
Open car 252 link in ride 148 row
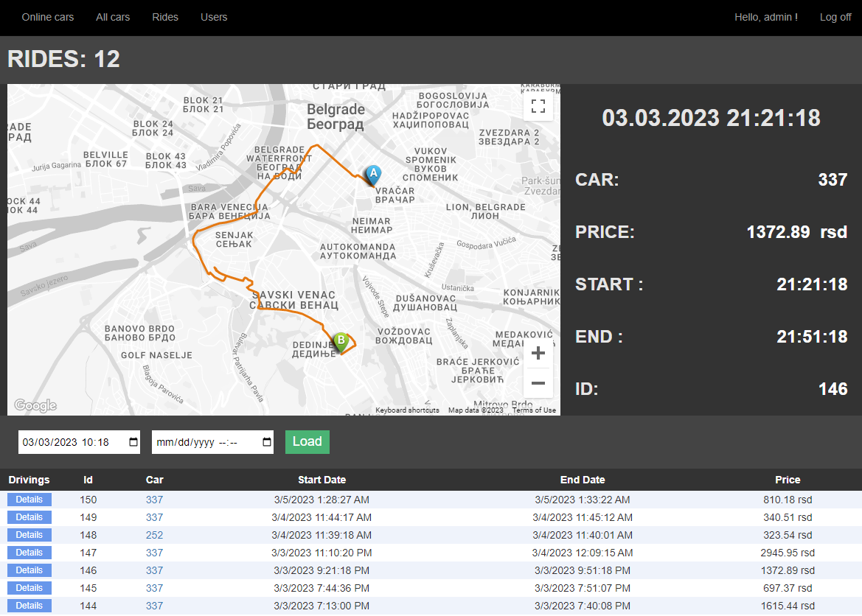(x=154, y=535)
